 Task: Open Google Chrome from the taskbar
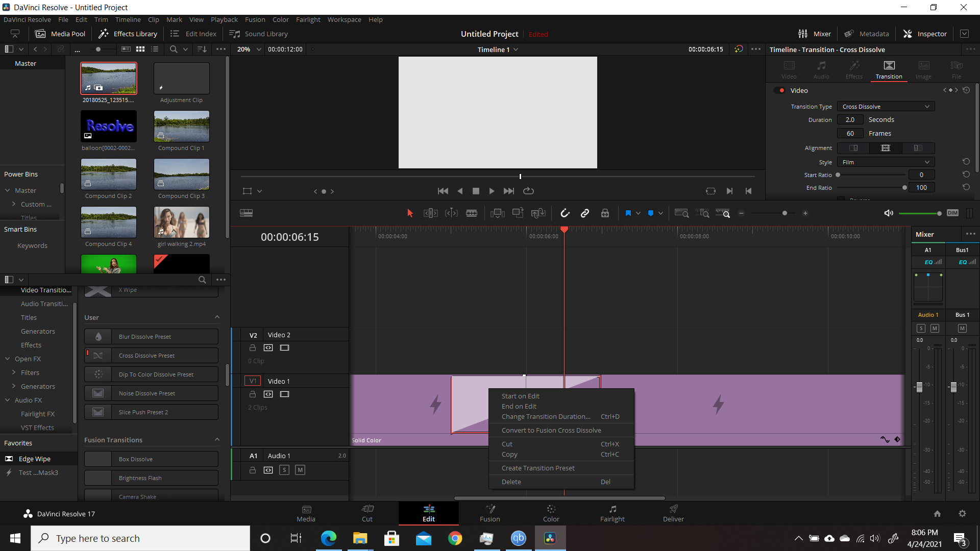(455, 538)
